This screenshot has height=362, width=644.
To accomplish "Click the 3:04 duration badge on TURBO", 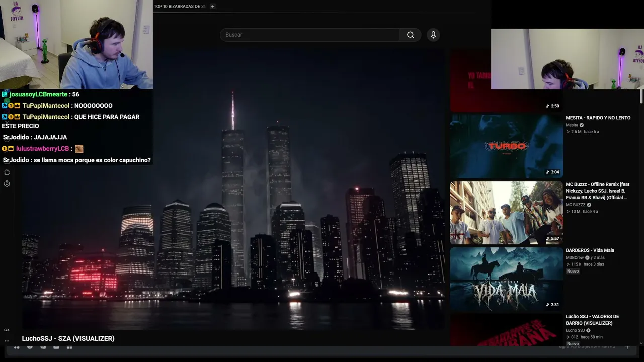I will pos(552,172).
